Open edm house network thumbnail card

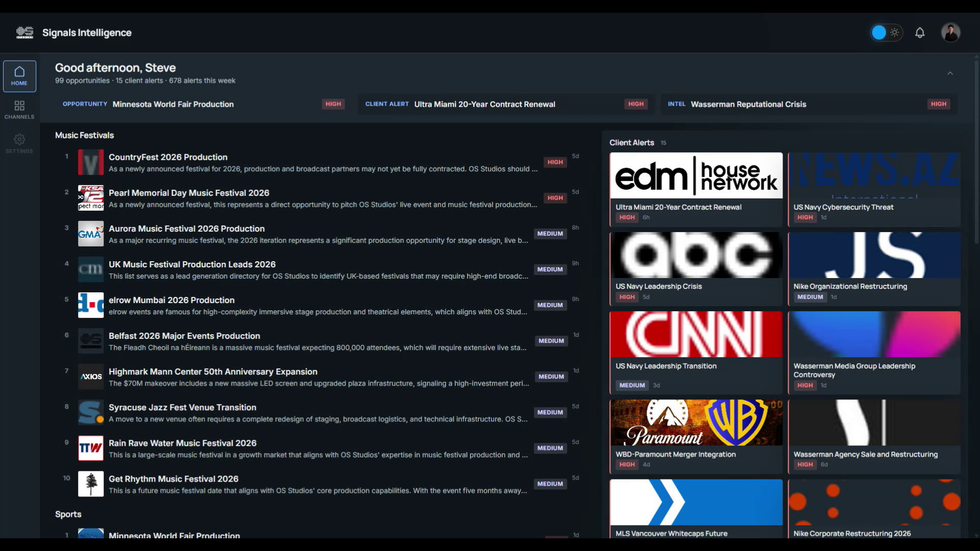click(x=696, y=176)
